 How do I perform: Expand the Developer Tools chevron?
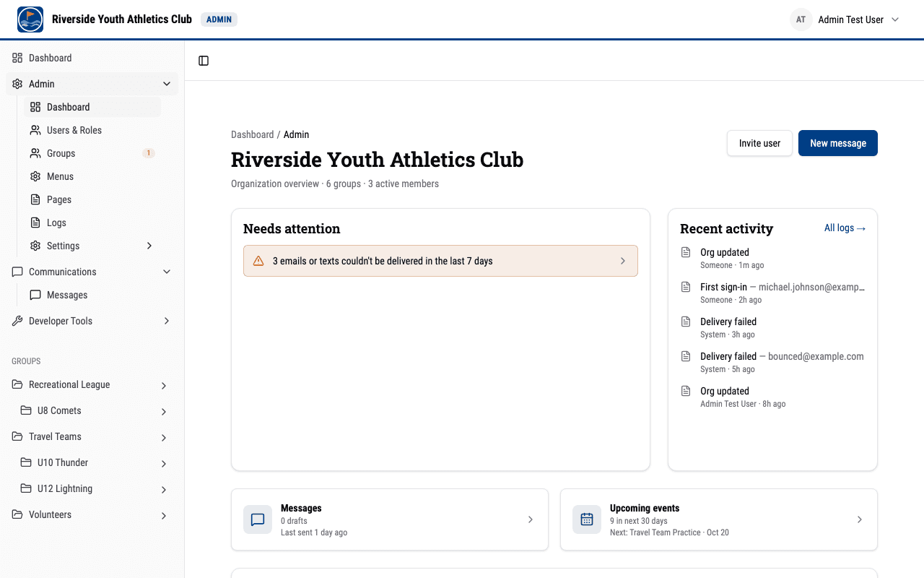[x=167, y=321]
